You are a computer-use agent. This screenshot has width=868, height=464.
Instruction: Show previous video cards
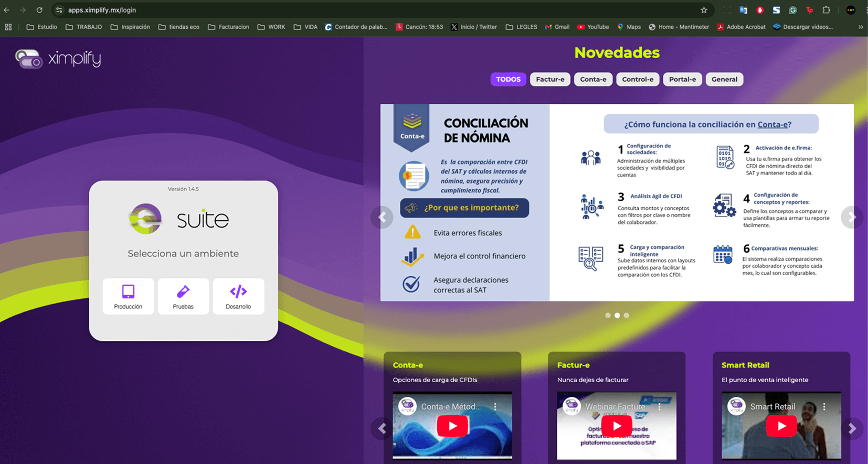(382, 428)
